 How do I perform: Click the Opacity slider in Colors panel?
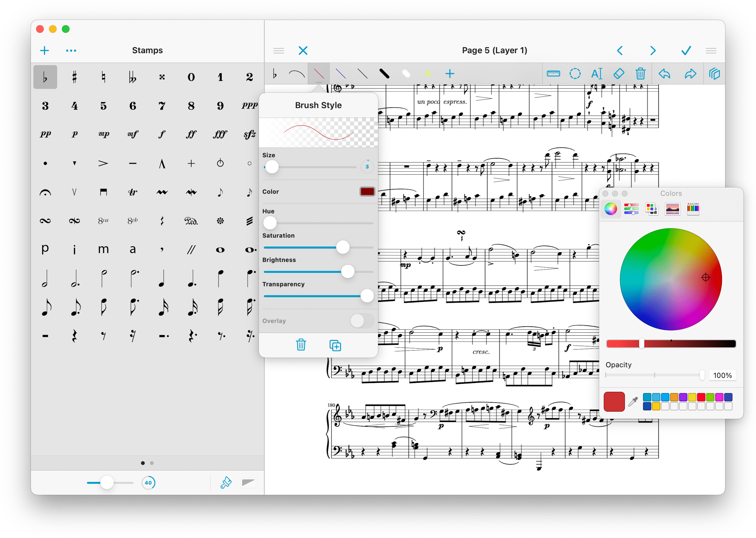point(654,375)
